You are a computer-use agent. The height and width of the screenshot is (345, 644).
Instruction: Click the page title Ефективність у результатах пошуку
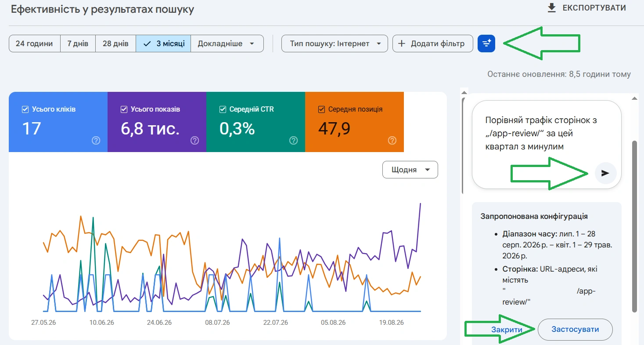point(102,9)
